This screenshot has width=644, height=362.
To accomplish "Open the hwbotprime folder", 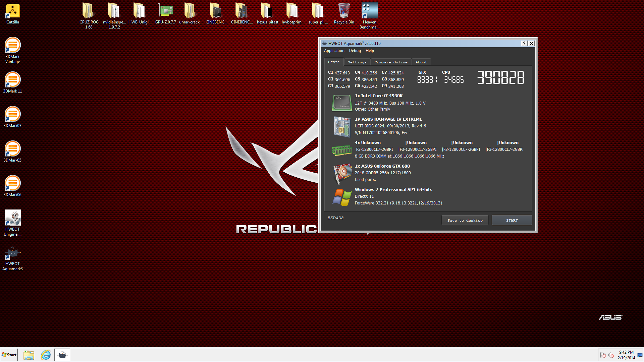I will pyautogui.click(x=293, y=13).
